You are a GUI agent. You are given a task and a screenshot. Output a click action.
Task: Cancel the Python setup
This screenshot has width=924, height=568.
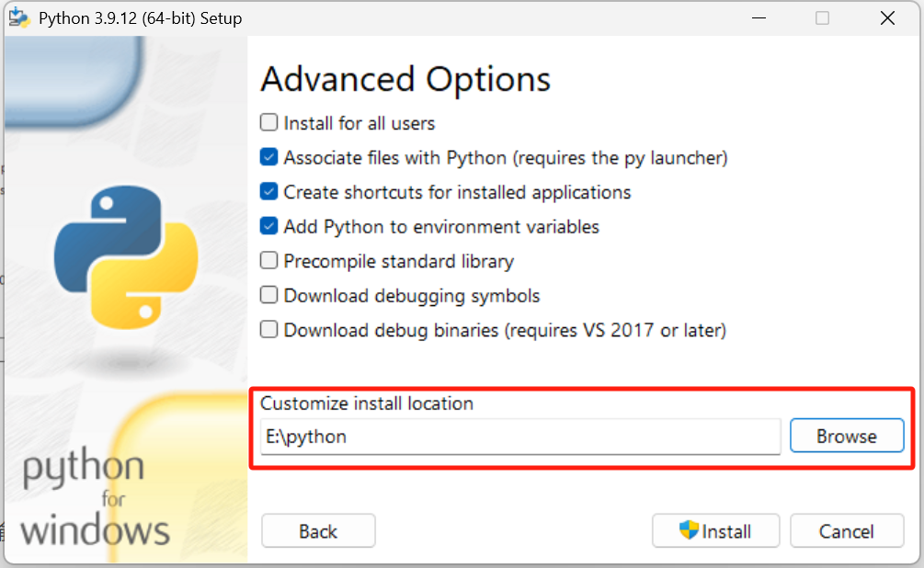(847, 530)
